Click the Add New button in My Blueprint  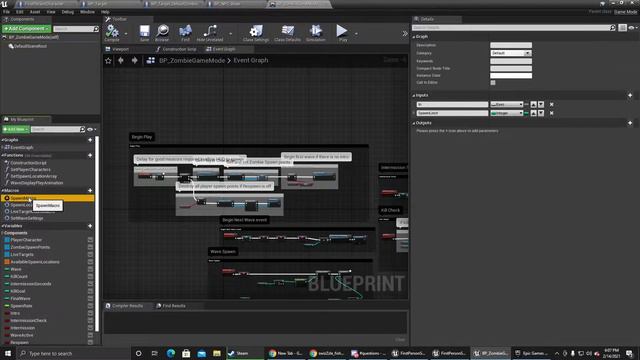tap(16, 129)
